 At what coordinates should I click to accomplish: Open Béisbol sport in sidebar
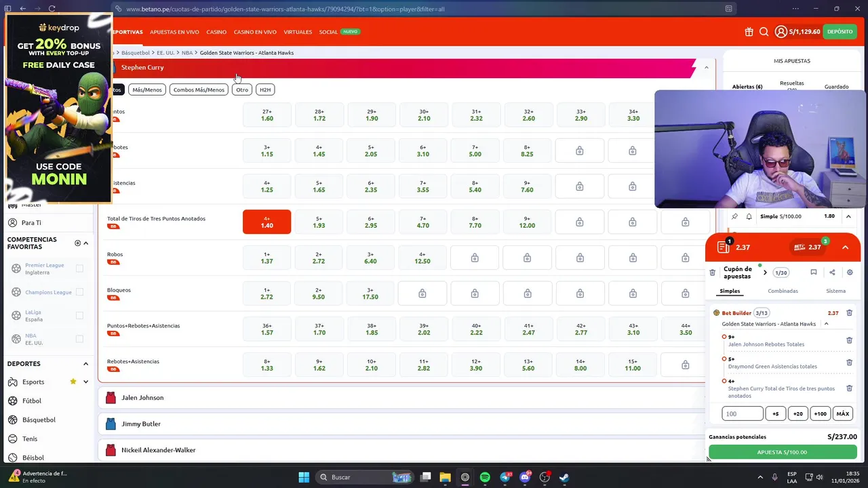tap(33, 457)
